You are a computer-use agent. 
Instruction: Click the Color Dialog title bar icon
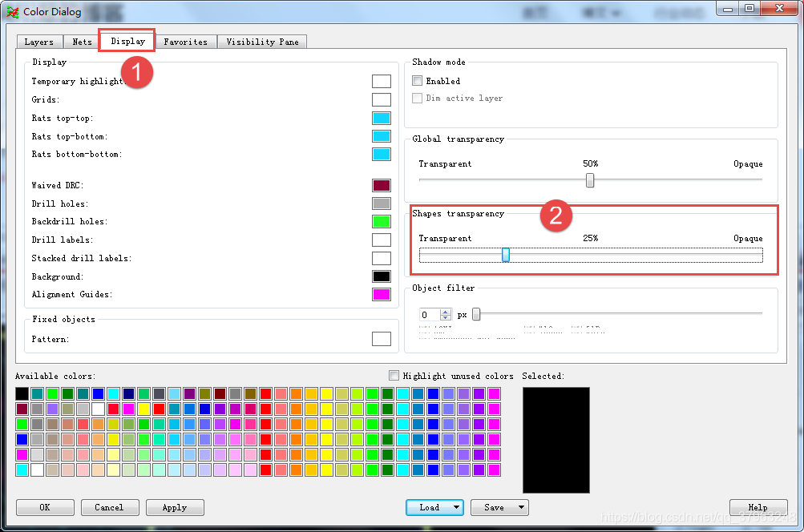pyautogui.click(x=12, y=12)
